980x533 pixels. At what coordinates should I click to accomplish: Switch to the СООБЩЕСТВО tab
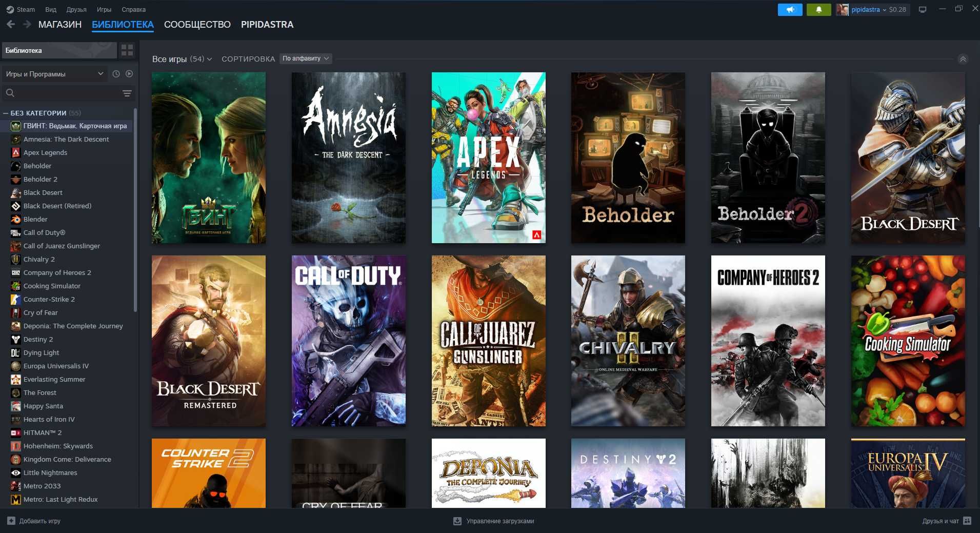[x=197, y=25]
